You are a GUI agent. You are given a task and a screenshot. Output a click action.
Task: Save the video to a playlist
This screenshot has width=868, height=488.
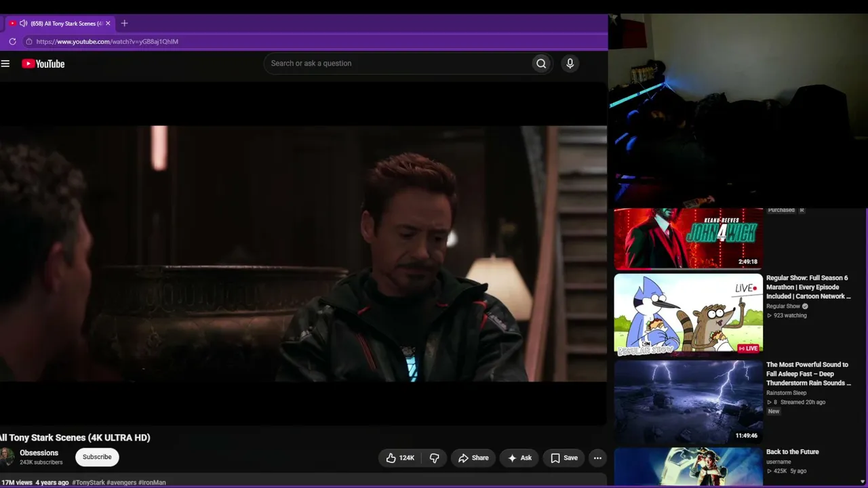tap(564, 458)
